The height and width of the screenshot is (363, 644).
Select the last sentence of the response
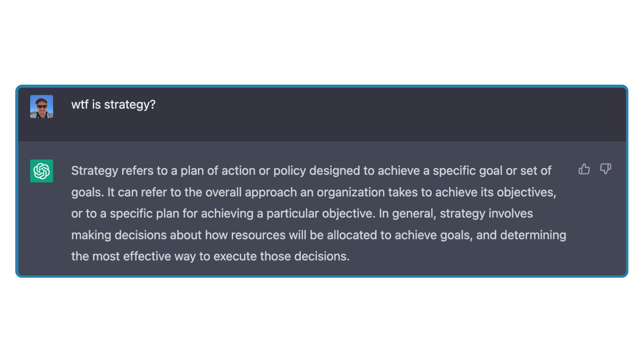210,256
